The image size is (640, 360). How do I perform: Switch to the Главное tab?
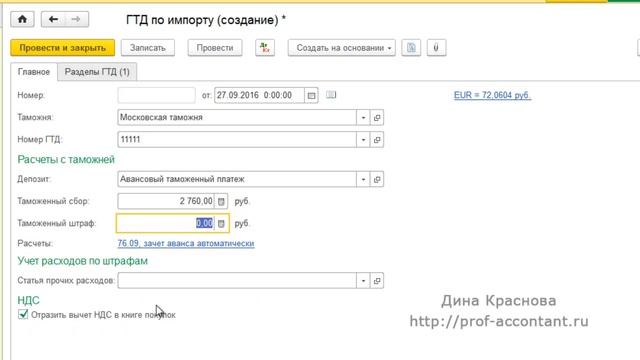34,72
